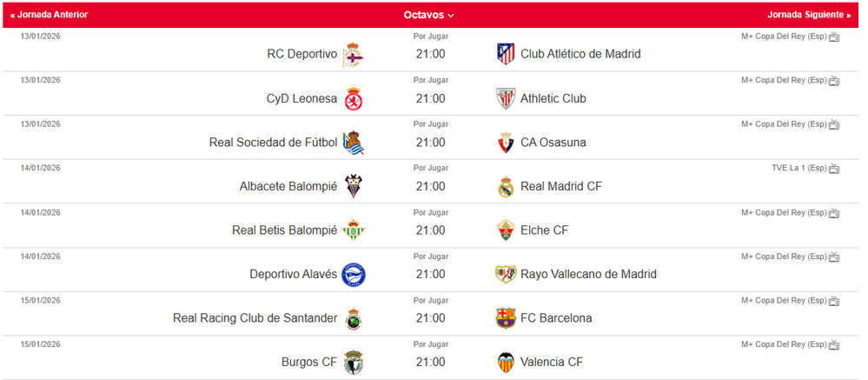Click the Real Betis Balompié crest icon

tap(353, 230)
